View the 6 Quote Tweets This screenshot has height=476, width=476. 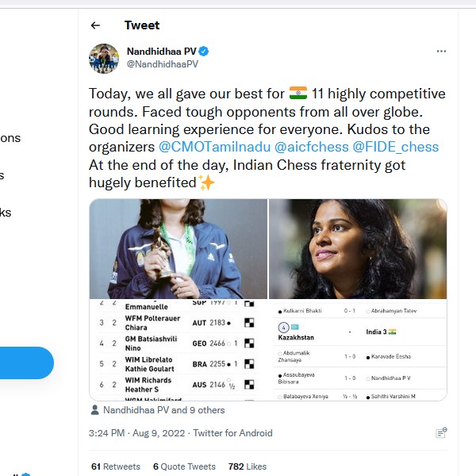pos(184,466)
